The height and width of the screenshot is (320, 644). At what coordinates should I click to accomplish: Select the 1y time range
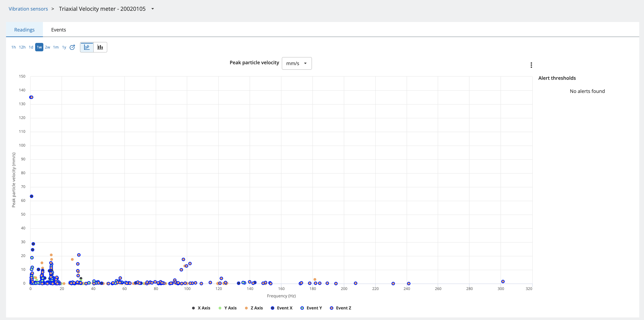(64, 47)
